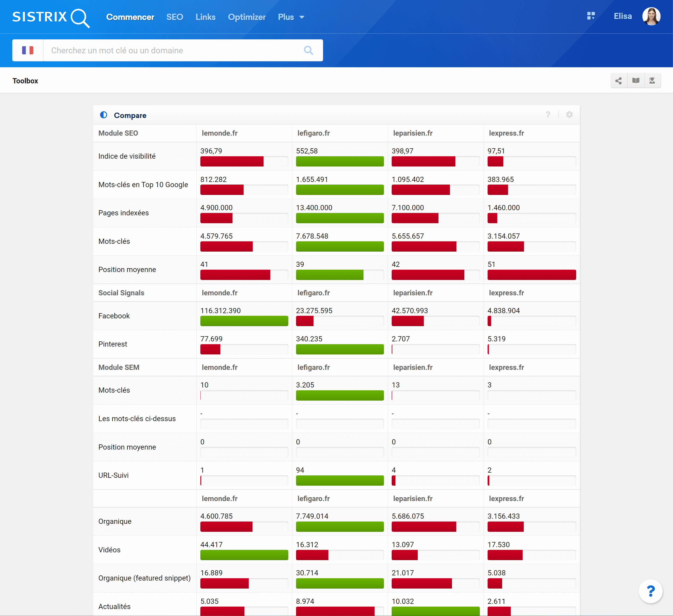
Task: Click the value 13.400.000
Action: pyautogui.click(x=314, y=208)
